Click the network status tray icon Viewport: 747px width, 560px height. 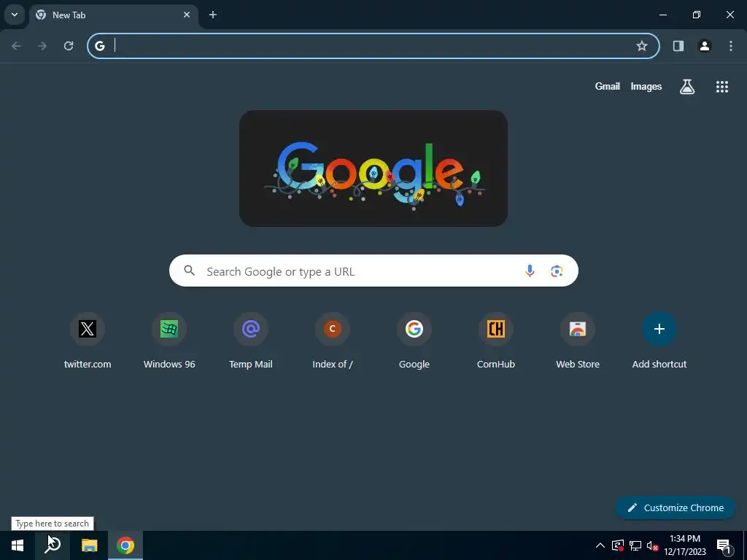tap(635, 545)
